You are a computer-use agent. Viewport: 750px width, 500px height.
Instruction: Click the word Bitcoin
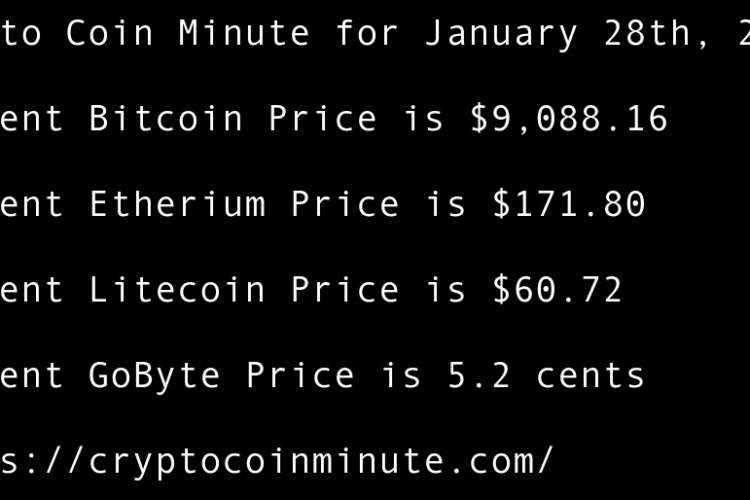click(166, 119)
